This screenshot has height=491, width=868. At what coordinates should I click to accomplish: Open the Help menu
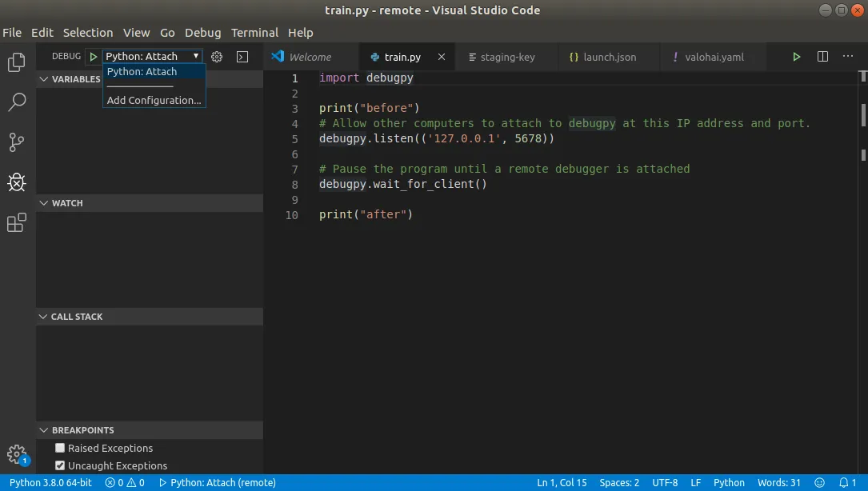pyautogui.click(x=301, y=33)
